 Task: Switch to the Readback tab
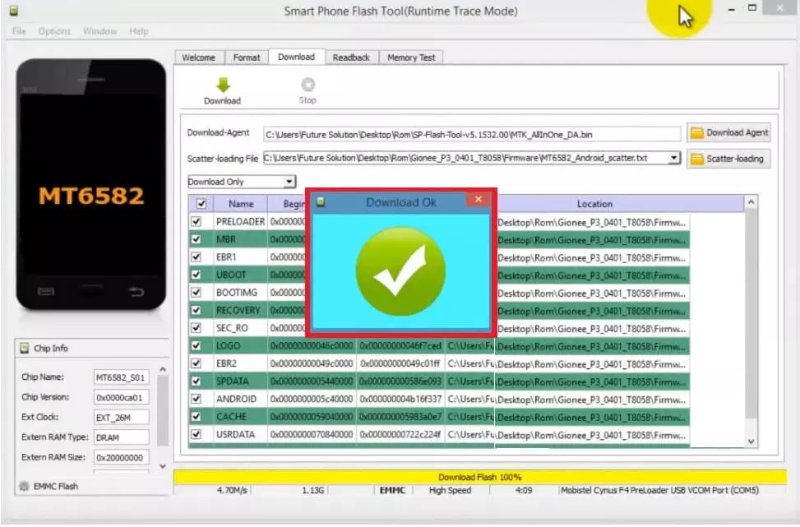(351, 58)
